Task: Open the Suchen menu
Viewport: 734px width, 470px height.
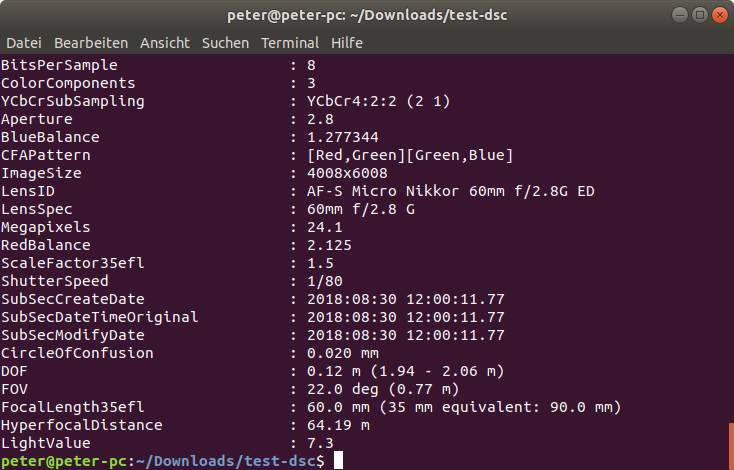Action: (x=225, y=43)
